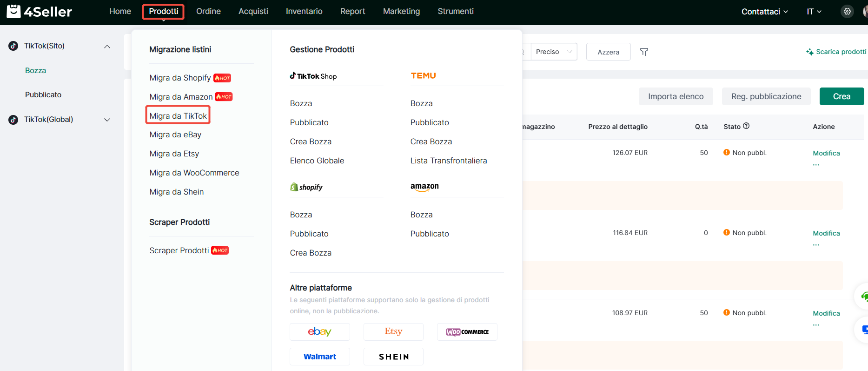
Task: Click the Stato help question icon
Action: [746, 126]
